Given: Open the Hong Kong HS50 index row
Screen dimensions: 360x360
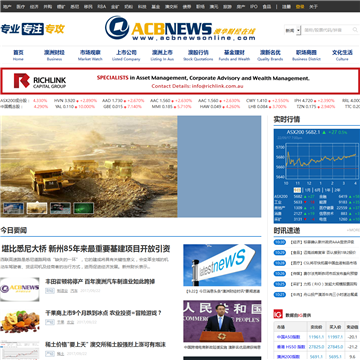Looking at the screenshot, I should pyautogui.click(x=317, y=347).
